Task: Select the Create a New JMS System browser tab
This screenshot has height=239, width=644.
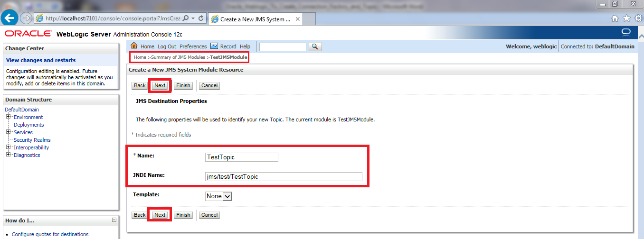Action: tap(256, 19)
